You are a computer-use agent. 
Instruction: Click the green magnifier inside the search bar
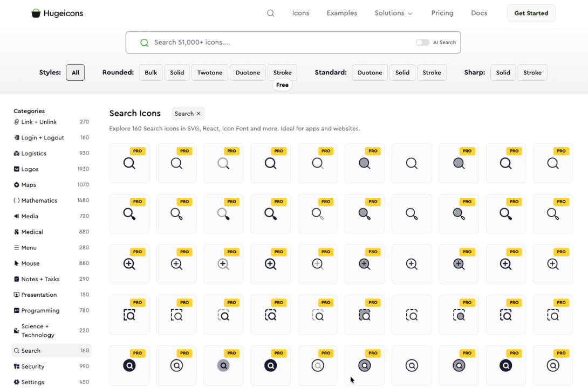[x=145, y=42]
